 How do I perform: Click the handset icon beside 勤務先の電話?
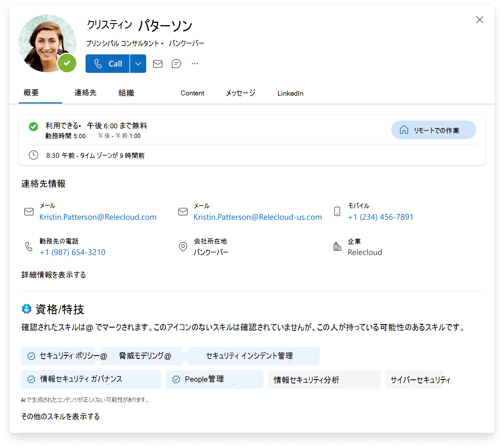click(29, 247)
